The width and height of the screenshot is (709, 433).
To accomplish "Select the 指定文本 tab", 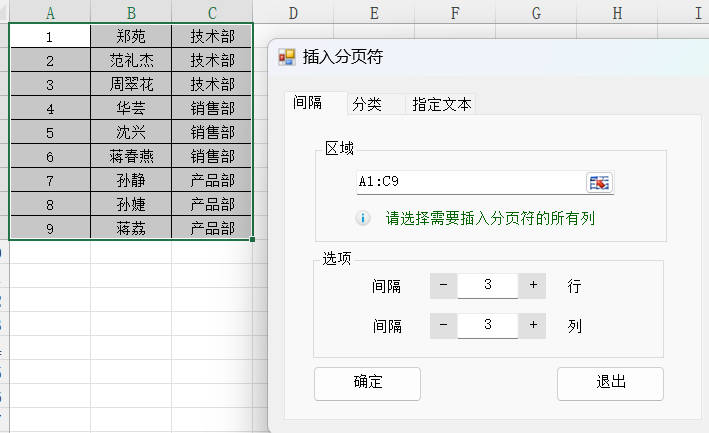I will pos(441,104).
